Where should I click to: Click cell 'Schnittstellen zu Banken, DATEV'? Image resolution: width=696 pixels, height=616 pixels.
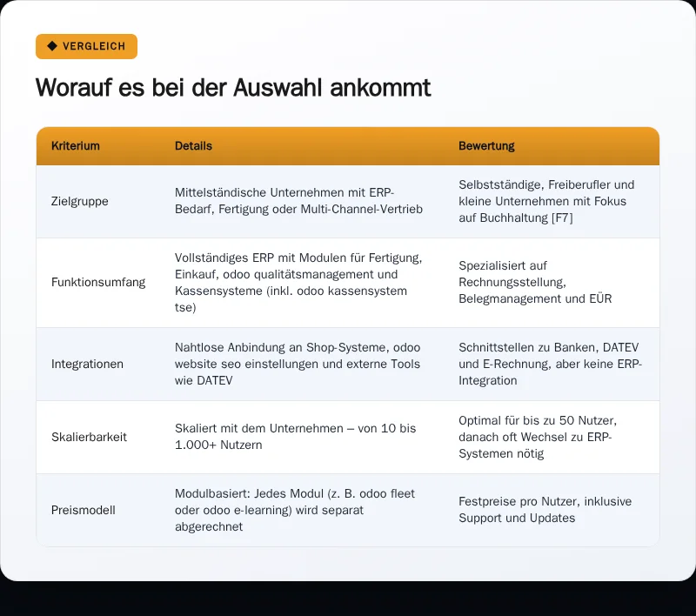(x=551, y=364)
